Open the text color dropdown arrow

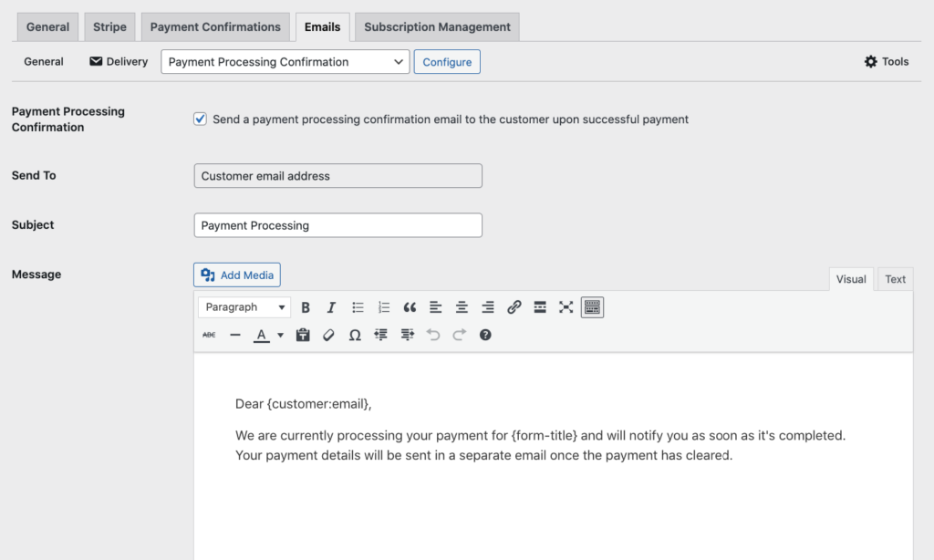[x=280, y=335]
